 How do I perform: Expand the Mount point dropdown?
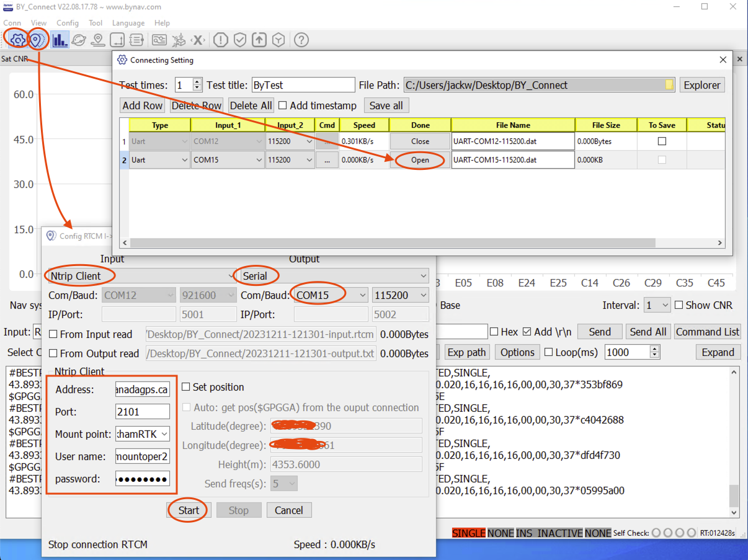165,433
